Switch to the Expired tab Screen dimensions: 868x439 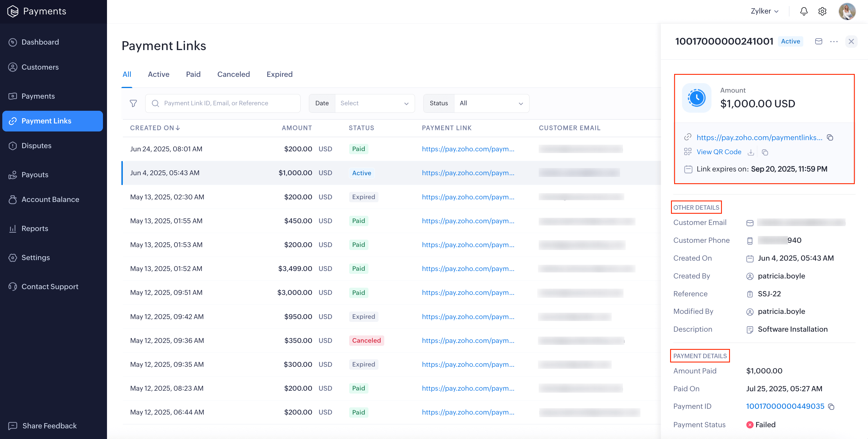click(x=279, y=75)
